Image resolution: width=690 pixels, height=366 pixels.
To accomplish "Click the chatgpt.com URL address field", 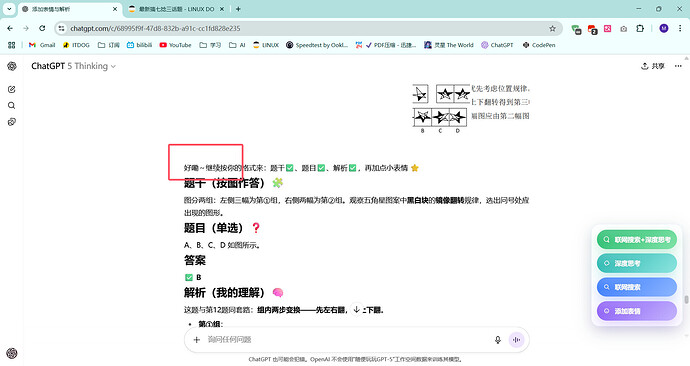I will (155, 28).
